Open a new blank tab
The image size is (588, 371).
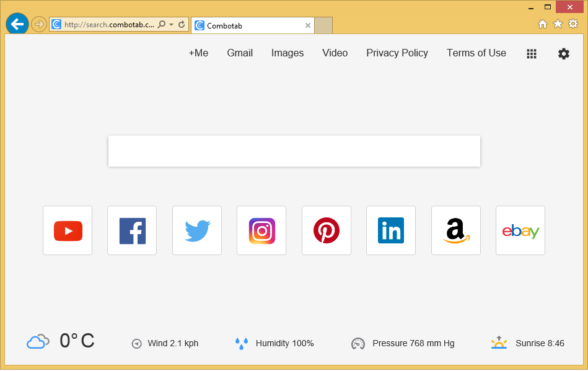click(x=323, y=25)
